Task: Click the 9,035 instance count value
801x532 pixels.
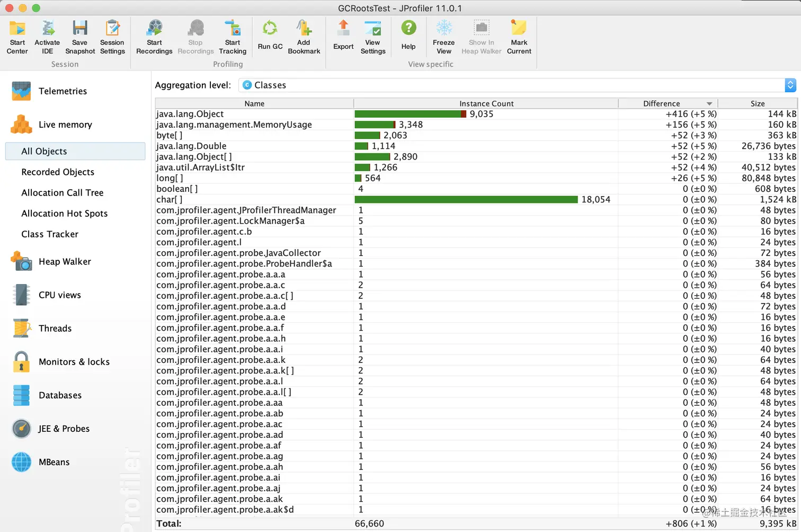Action: 482,114
